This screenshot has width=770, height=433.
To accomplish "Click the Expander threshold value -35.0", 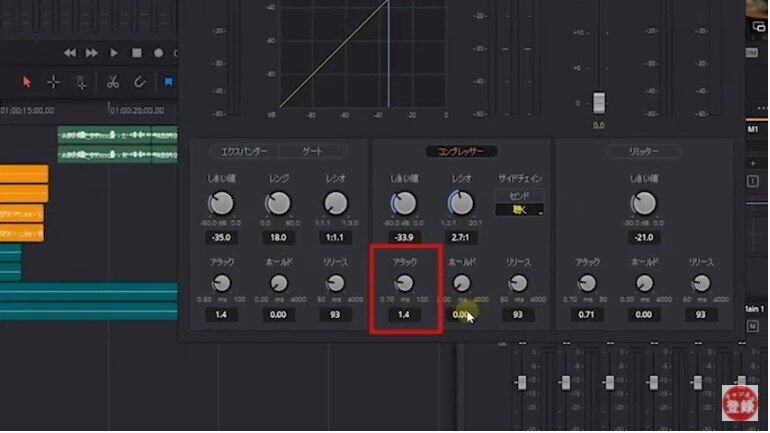I will pyautogui.click(x=221, y=237).
